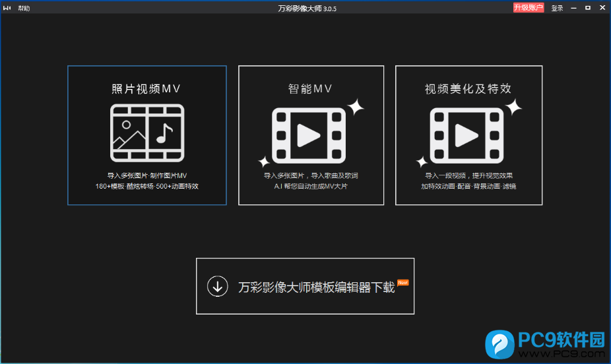Maximize the application window
611x364 pixels.
[x=588, y=8]
